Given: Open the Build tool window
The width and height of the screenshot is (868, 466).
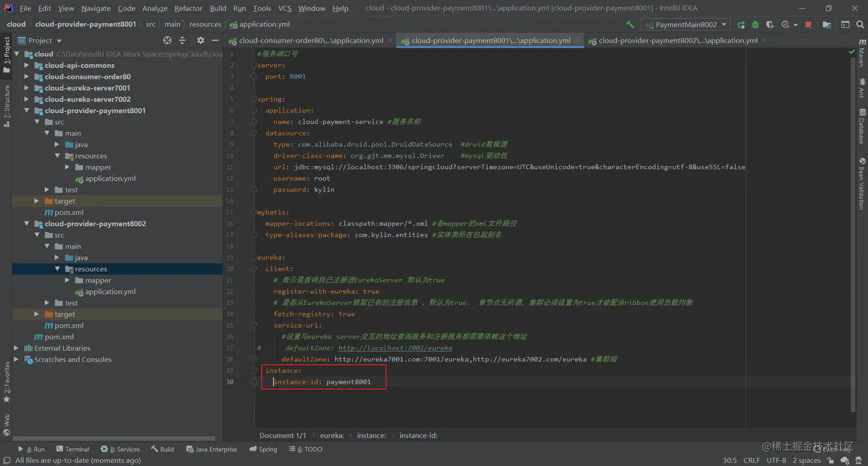Looking at the screenshot, I should [162, 449].
